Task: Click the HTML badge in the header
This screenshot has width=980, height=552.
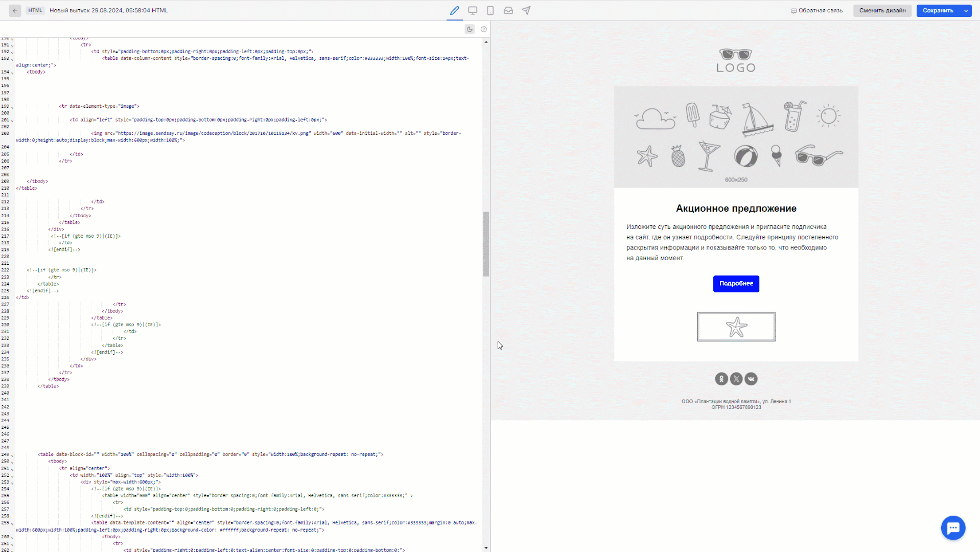Action: pyautogui.click(x=35, y=10)
